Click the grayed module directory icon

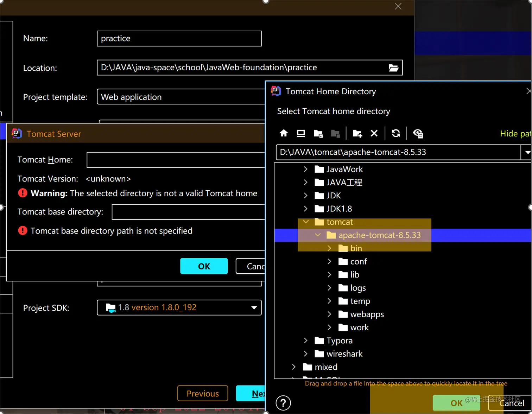pyautogui.click(x=336, y=133)
